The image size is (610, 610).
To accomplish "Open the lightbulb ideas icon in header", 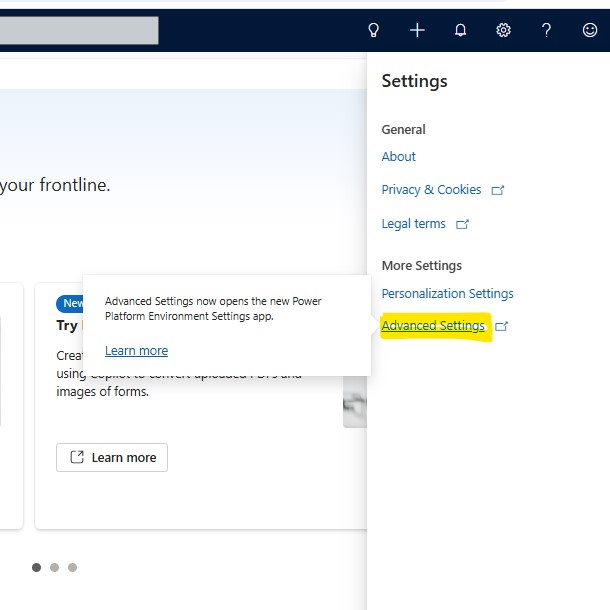I will 373,30.
